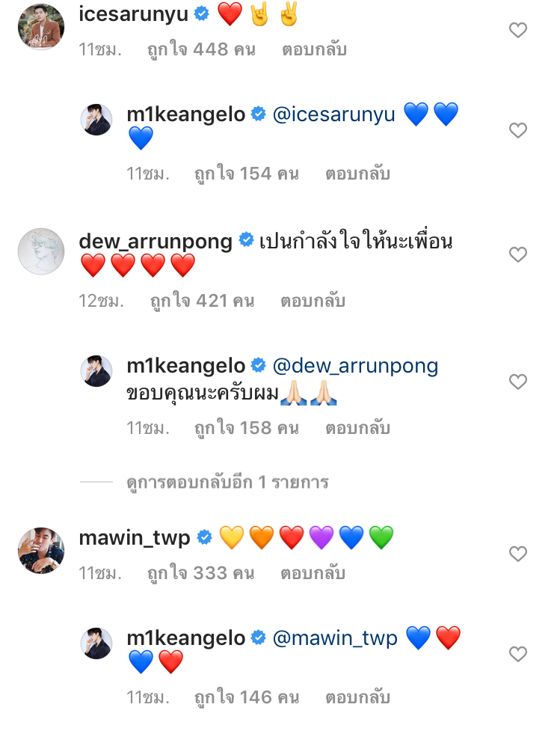The image size is (560, 731).
Task: Like dew_arrunpong's comment with heart icon
Action: [517, 255]
